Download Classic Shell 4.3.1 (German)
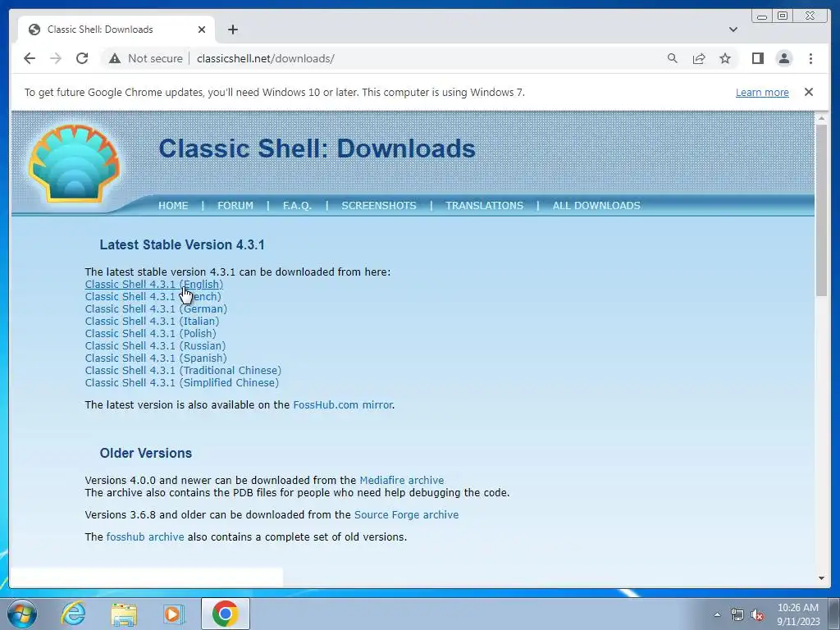This screenshot has width=840, height=630. click(x=156, y=309)
